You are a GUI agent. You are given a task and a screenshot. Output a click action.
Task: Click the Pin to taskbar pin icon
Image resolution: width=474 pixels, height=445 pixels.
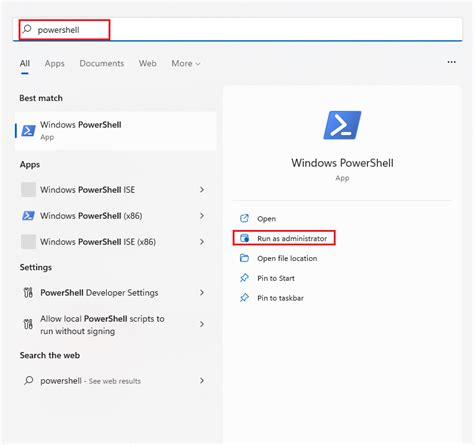coord(244,298)
